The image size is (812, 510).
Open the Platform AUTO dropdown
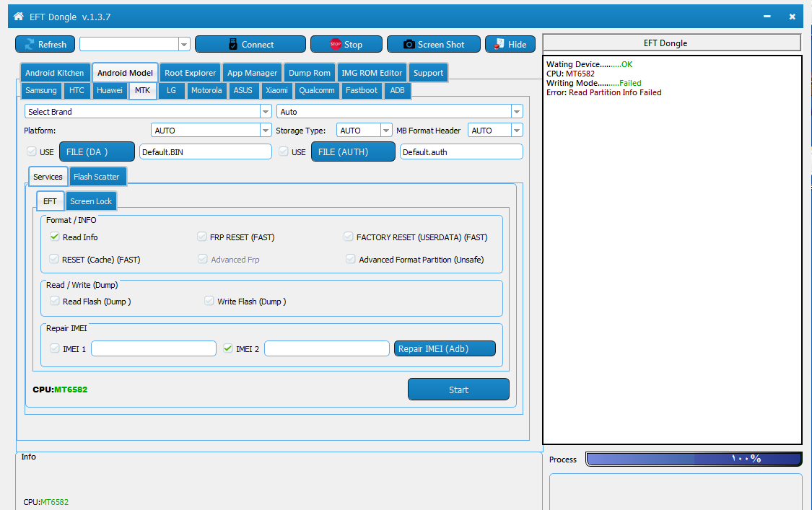coord(266,131)
